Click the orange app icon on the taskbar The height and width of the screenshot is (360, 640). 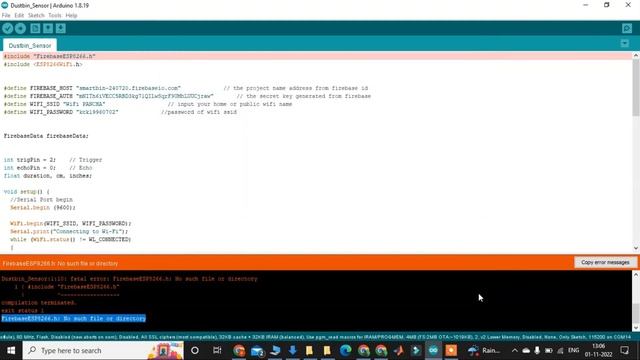coord(451,351)
